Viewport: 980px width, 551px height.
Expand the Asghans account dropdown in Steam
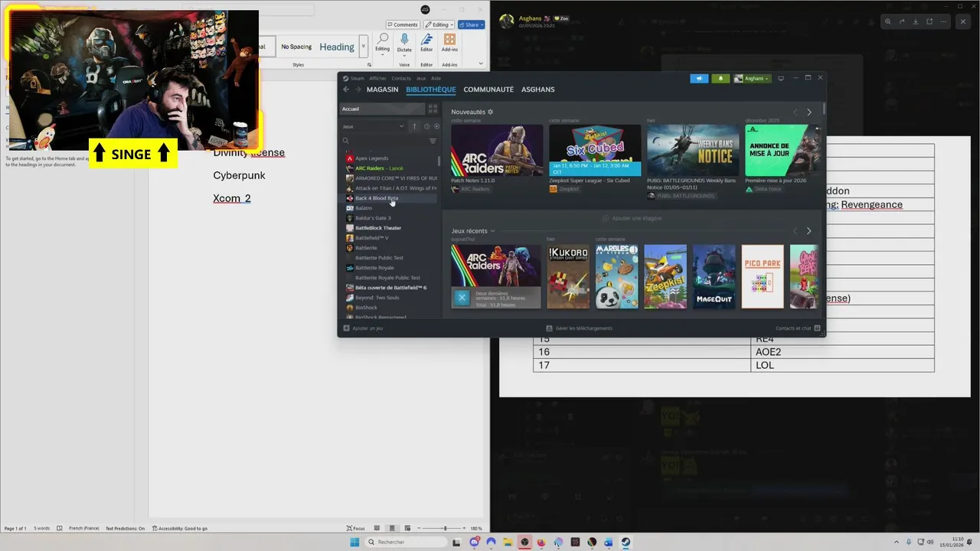(752, 78)
